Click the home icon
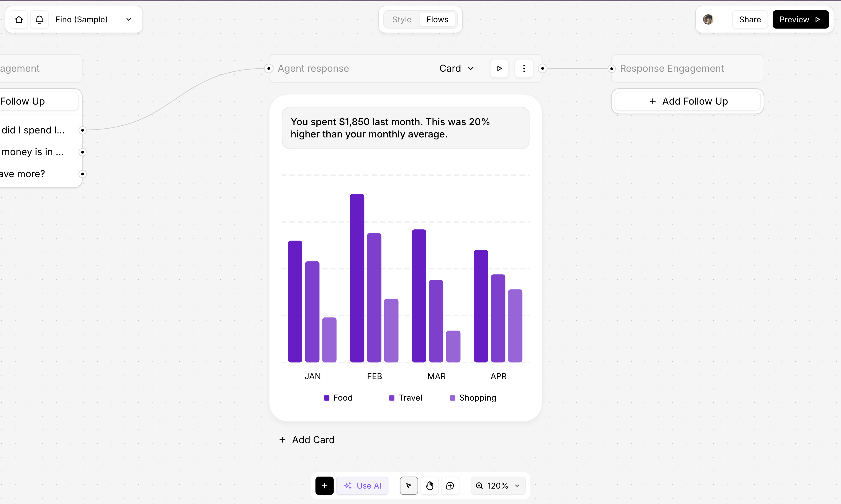The height and width of the screenshot is (504, 841). click(x=19, y=19)
